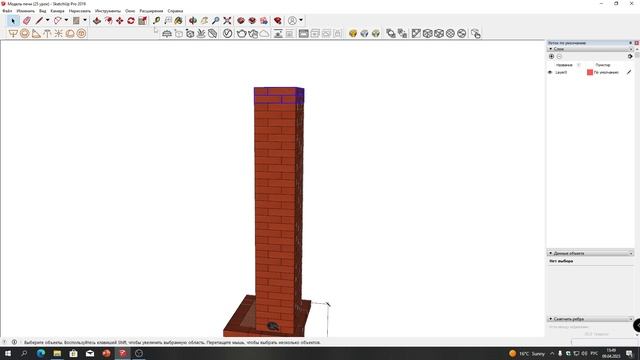640x360 pixels.
Task: Open the weather Sunny widget
Action: pos(527,353)
